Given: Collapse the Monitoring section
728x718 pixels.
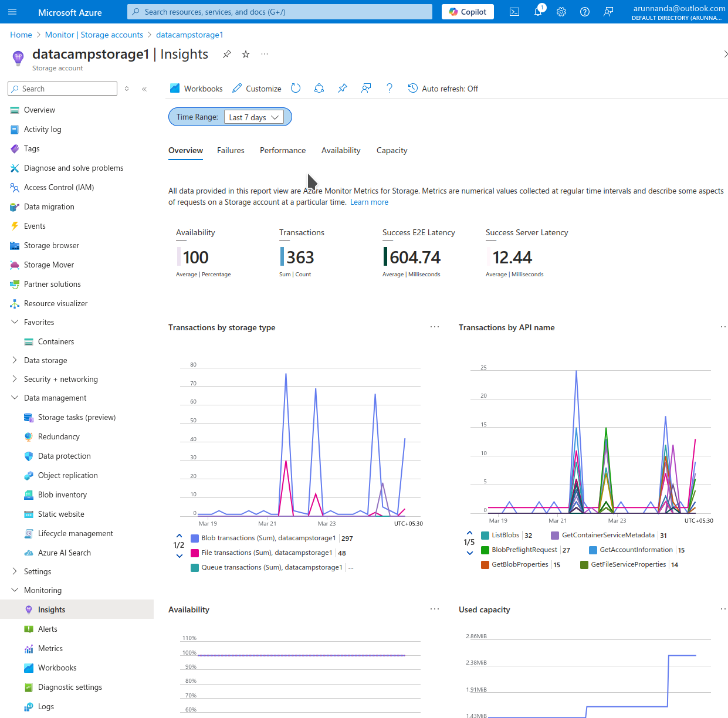Looking at the screenshot, I should 15,590.
